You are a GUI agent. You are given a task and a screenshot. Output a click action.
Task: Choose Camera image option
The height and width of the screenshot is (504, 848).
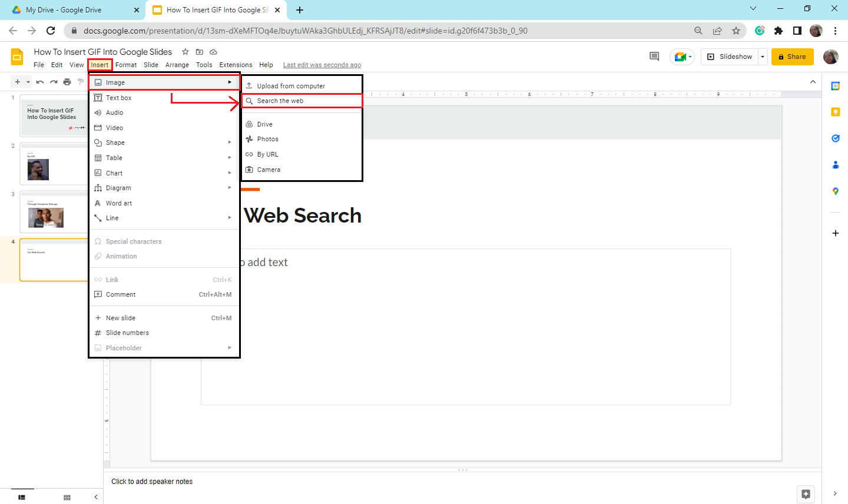[x=302, y=170]
